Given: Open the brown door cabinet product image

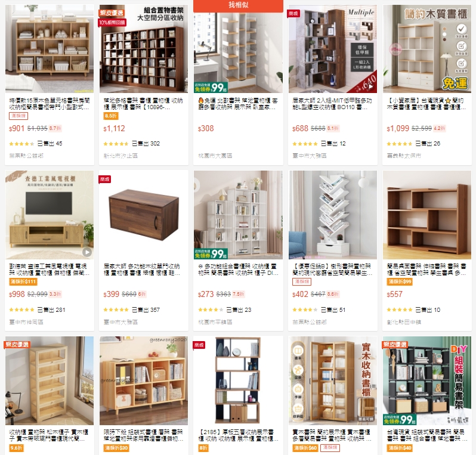Looking at the screenshot, I should pyautogui.click(x=144, y=215).
